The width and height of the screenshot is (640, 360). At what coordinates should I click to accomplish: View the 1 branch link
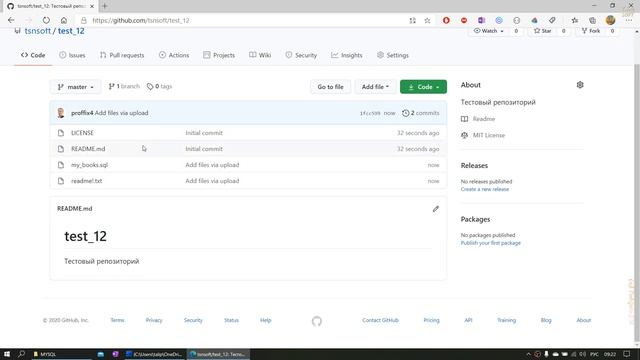click(124, 87)
